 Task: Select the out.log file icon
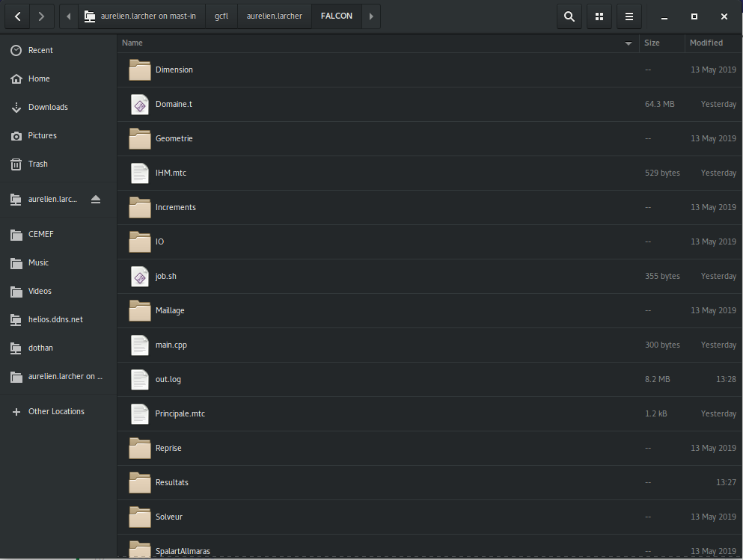pyautogui.click(x=140, y=380)
